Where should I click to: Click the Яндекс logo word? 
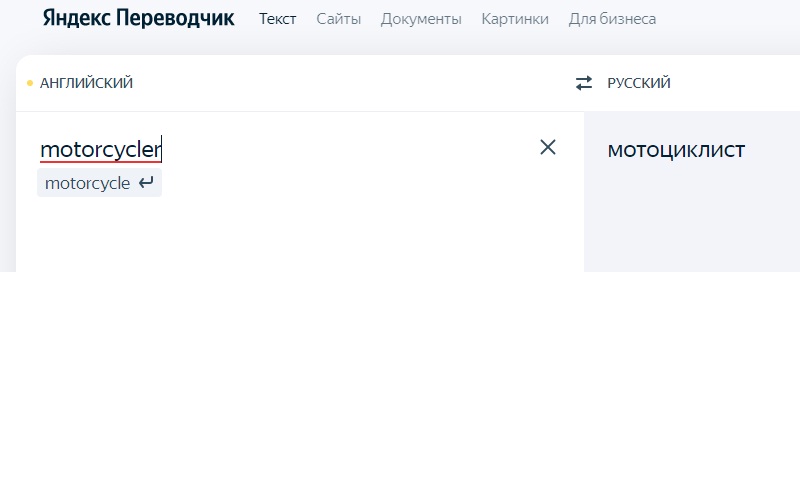pyautogui.click(x=76, y=18)
